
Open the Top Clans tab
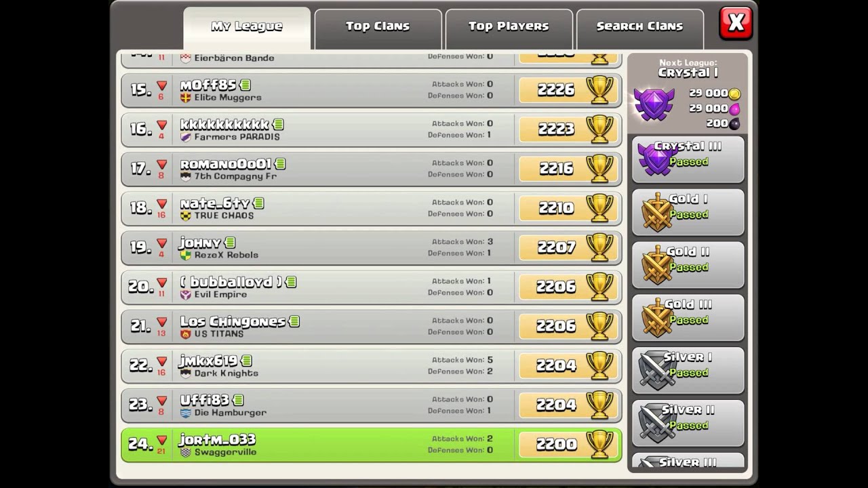(x=378, y=27)
